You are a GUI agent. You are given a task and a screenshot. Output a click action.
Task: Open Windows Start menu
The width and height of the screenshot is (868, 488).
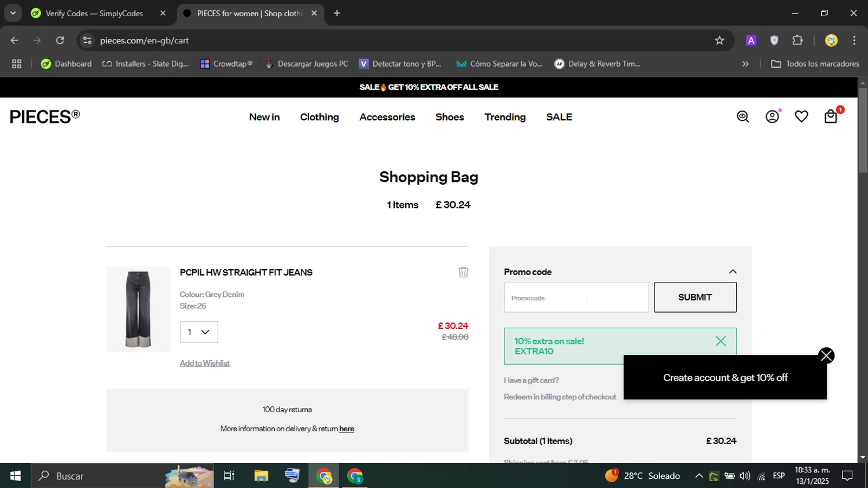(x=15, y=476)
